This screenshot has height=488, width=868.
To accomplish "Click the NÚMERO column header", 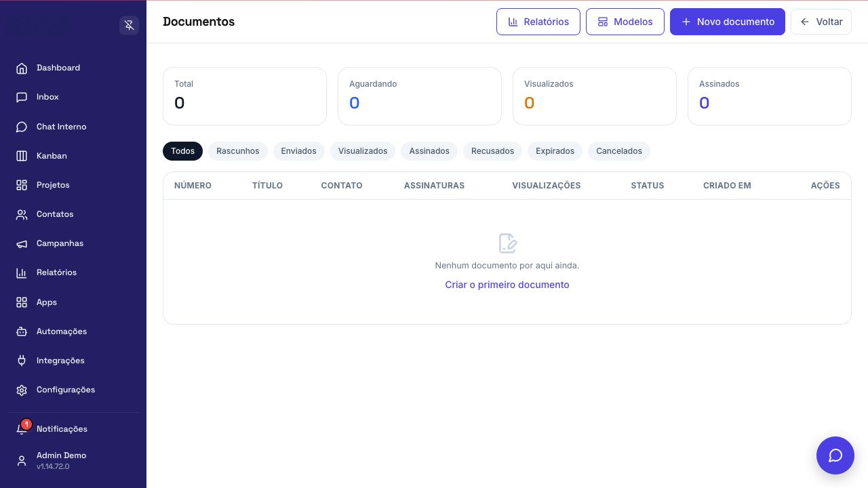I will (x=193, y=186).
